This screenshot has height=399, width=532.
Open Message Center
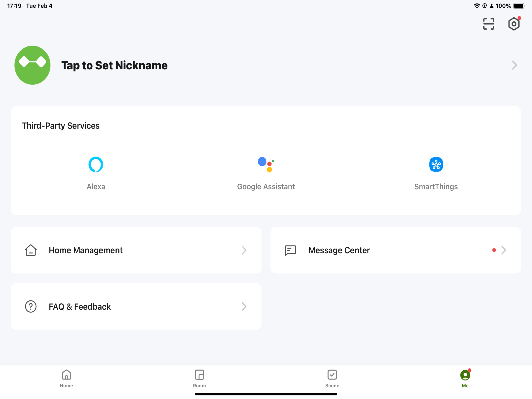click(x=396, y=250)
